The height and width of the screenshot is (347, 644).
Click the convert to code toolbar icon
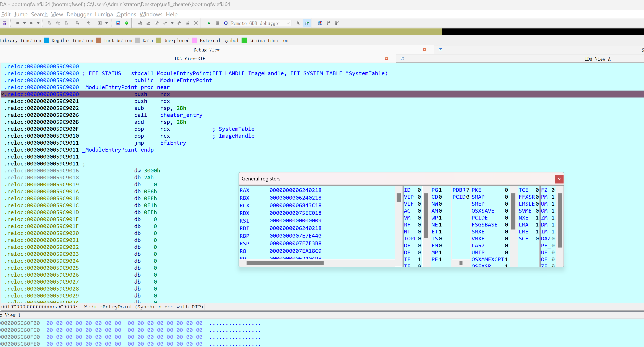coord(140,23)
